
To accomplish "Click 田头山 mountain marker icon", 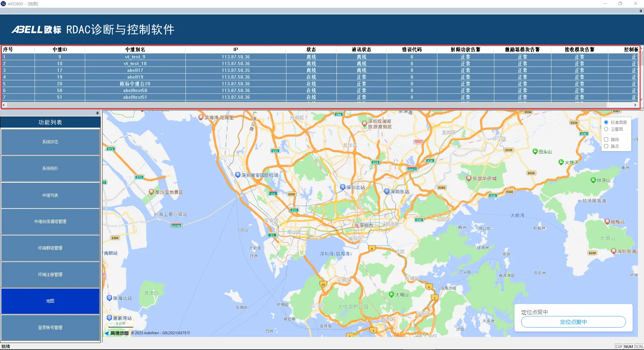I will coord(535,151).
